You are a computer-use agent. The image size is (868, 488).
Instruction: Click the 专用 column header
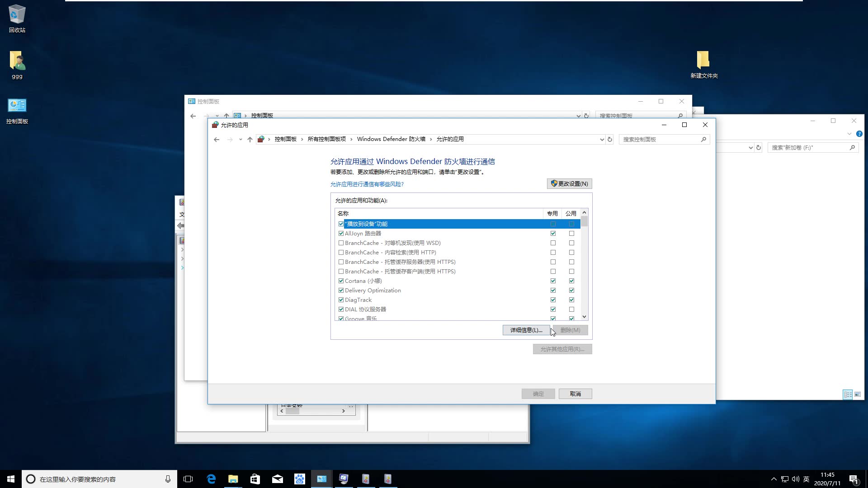click(552, 213)
